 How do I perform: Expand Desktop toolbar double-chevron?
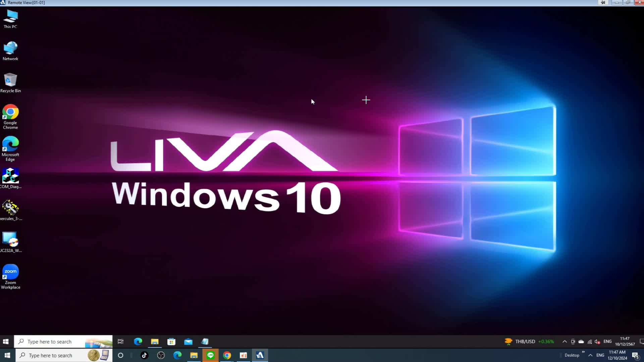(x=583, y=352)
